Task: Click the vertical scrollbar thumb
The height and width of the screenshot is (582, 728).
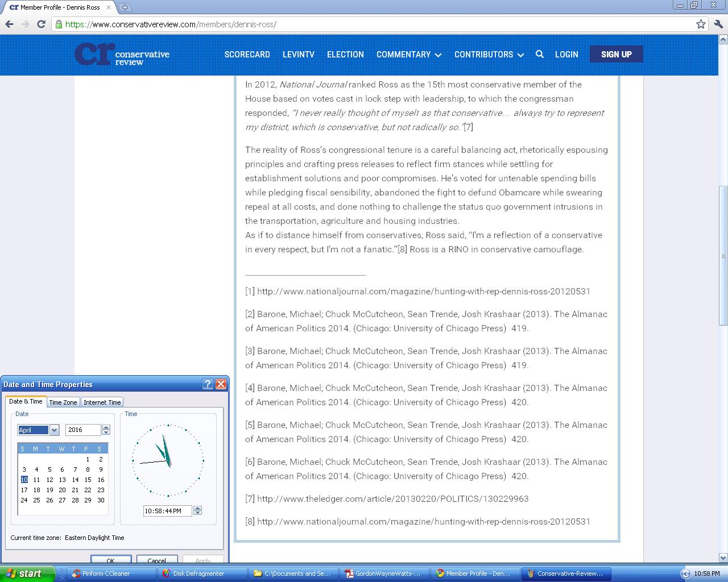Action: coord(723,256)
